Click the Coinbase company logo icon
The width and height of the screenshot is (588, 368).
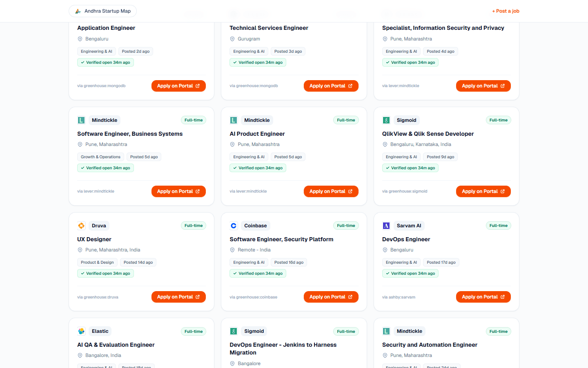(x=234, y=226)
